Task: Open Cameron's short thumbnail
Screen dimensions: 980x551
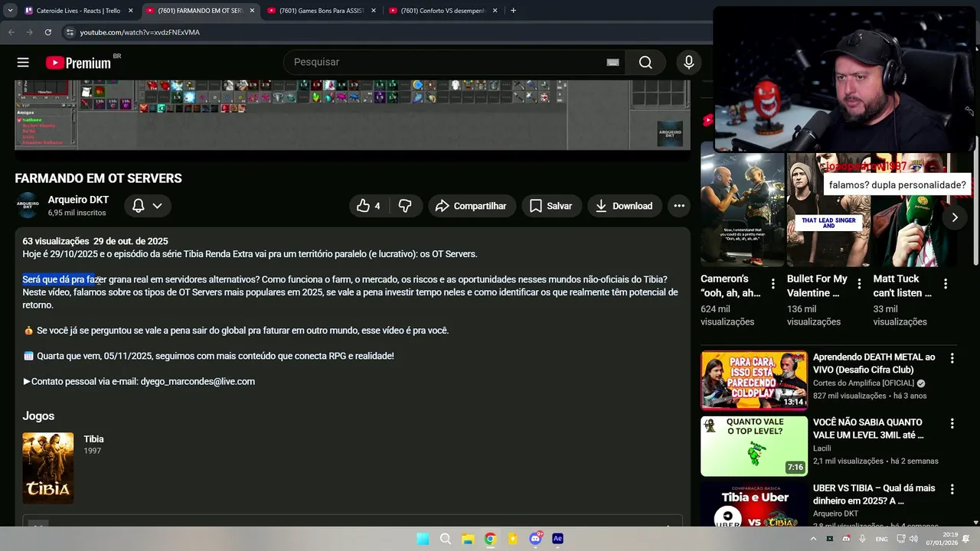Action: (743, 209)
